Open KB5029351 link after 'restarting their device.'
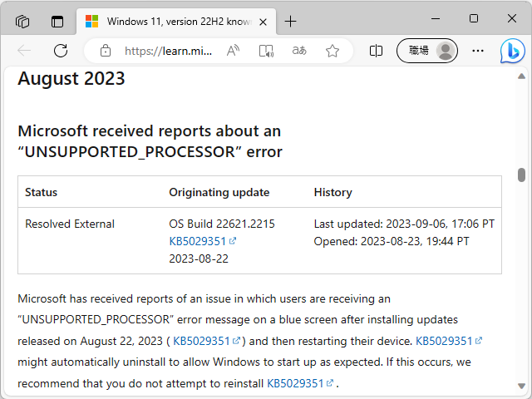 pyautogui.click(x=449, y=341)
